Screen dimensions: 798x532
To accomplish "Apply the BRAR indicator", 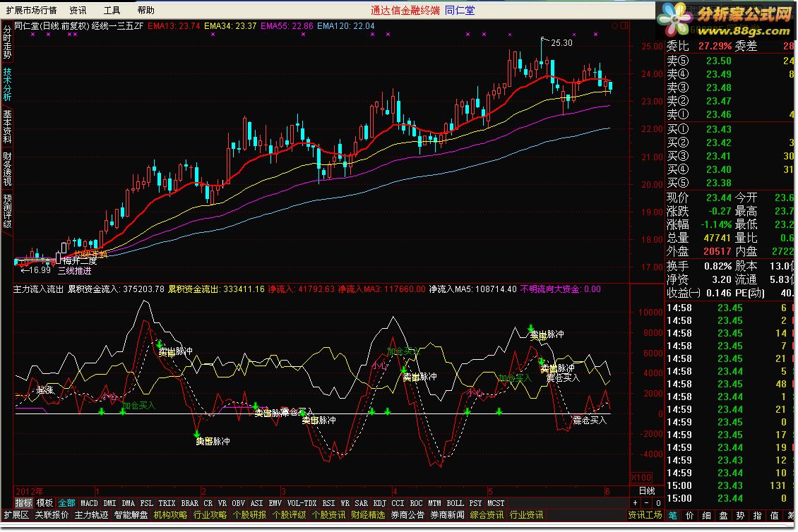I will pos(189,503).
